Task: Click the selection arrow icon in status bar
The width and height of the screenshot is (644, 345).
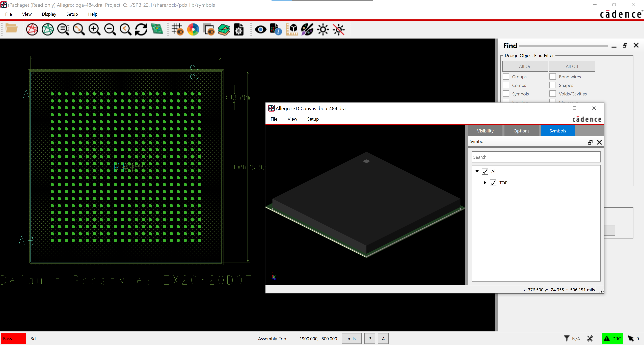Action: pos(631,338)
